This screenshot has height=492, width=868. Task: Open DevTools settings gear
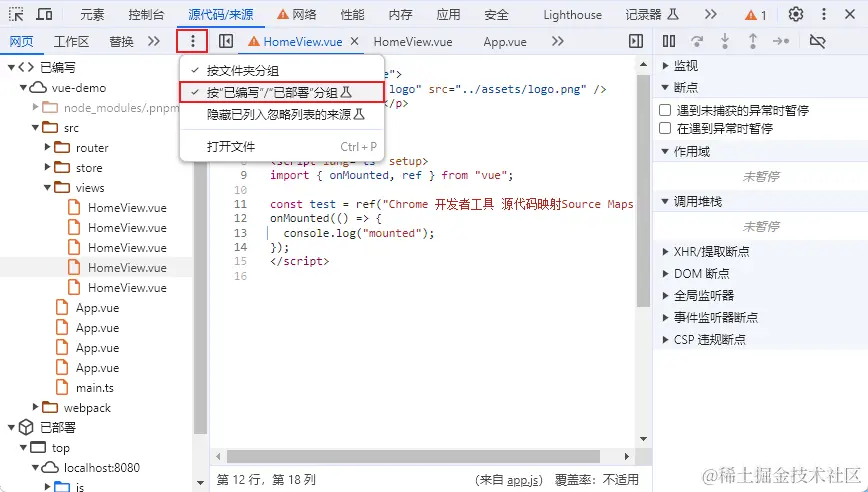coord(795,14)
